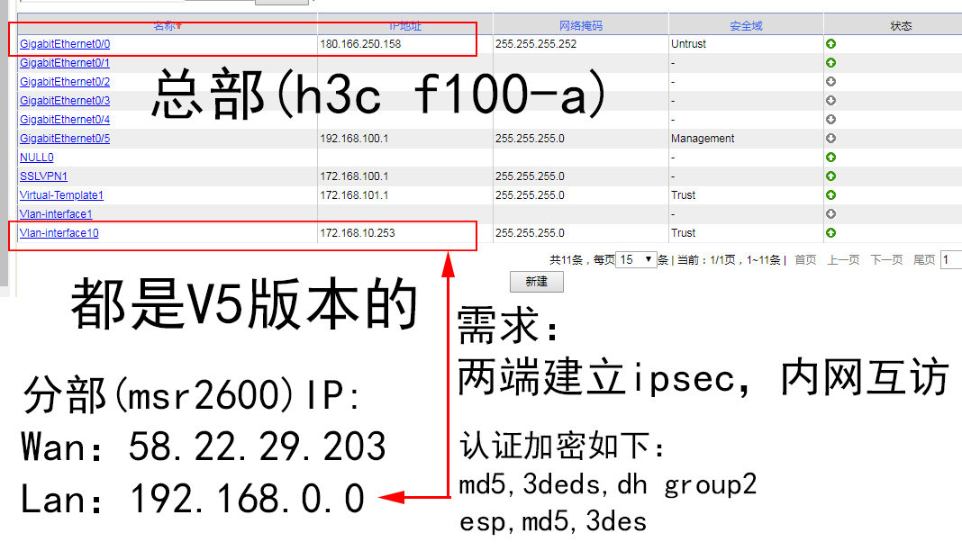Viewport: 962px width, 560px height.
Task: Click status icon for GigabitEthernet0/1 row
Action: 830,62
